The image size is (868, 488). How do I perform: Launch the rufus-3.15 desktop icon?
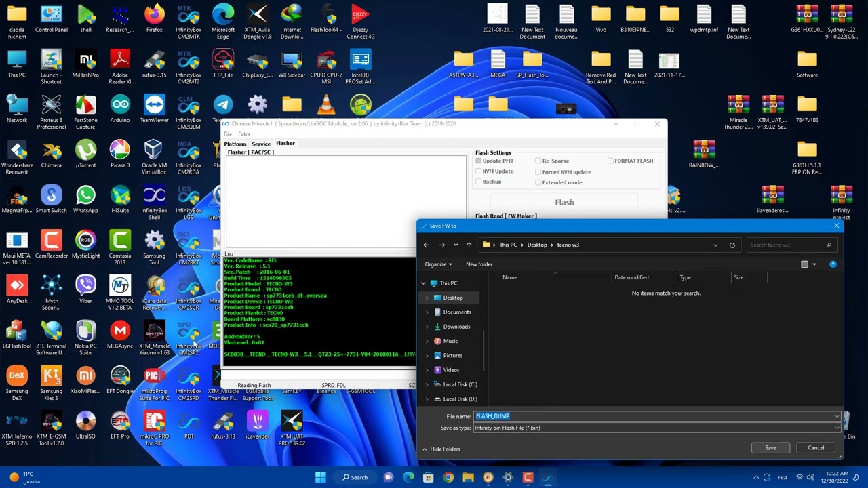point(154,64)
